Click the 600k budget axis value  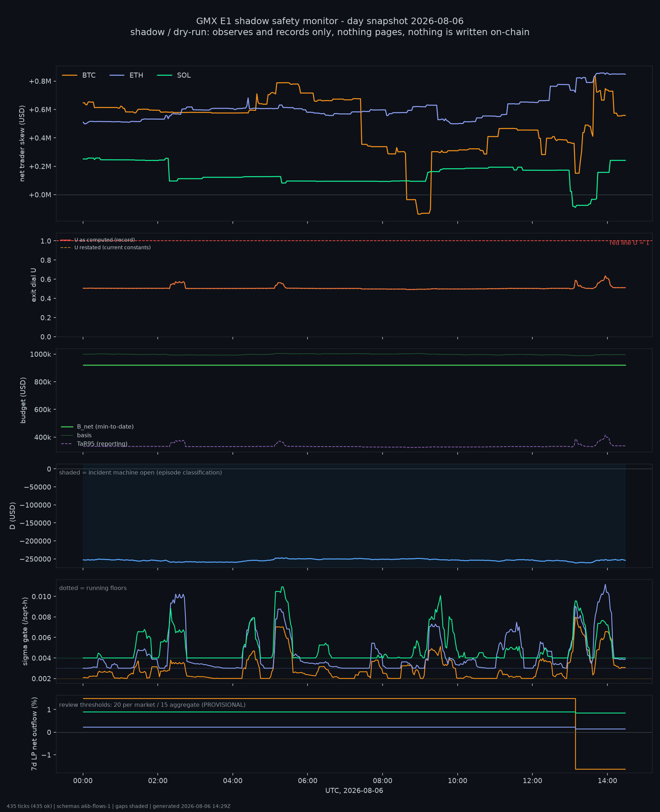click(x=42, y=410)
